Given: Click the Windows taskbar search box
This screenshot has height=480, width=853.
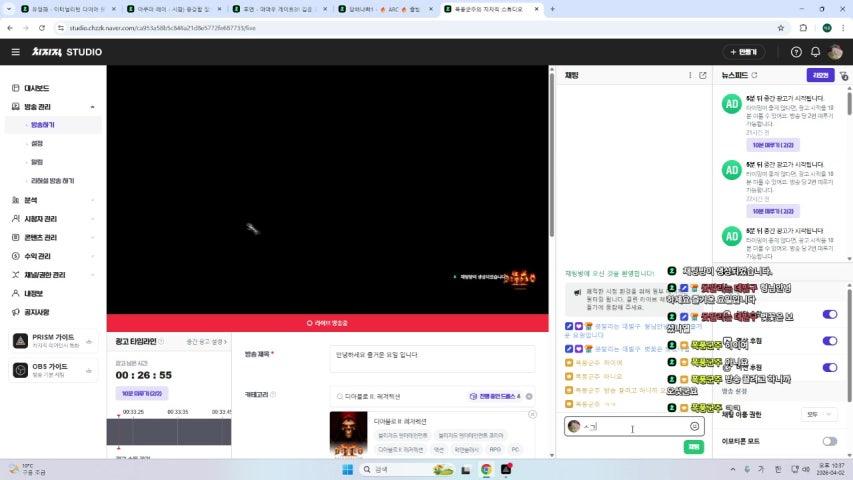Looking at the screenshot, I should [407, 469].
